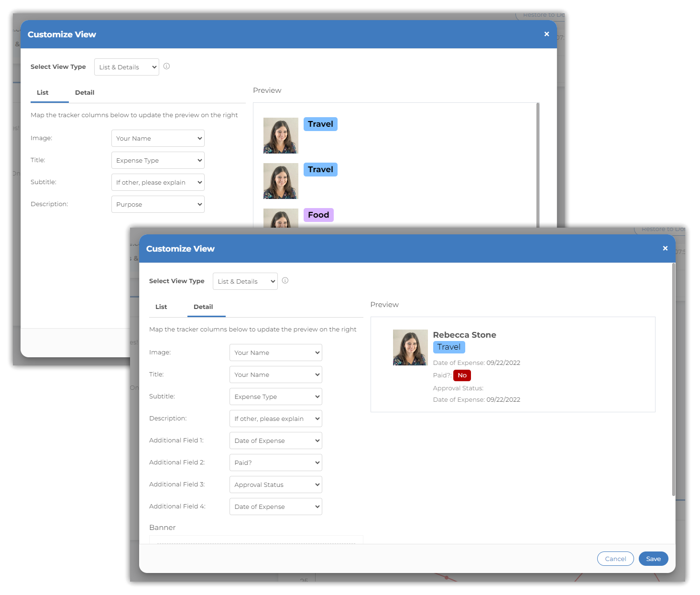
Task: Click the red No paid badge
Action: pyautogui.click(x=462, y=375)
